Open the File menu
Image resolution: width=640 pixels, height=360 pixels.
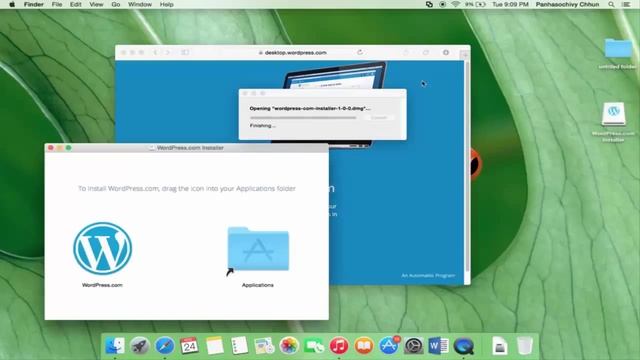(57, 4)
